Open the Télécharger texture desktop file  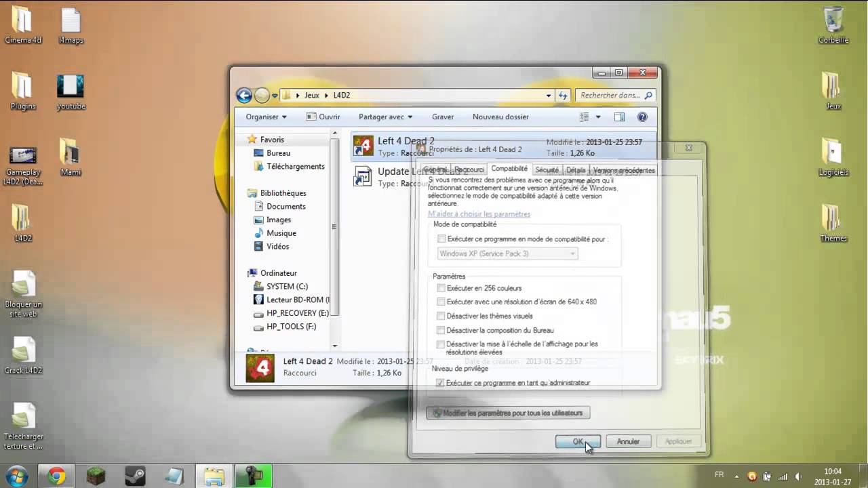[x=23, y=426]
